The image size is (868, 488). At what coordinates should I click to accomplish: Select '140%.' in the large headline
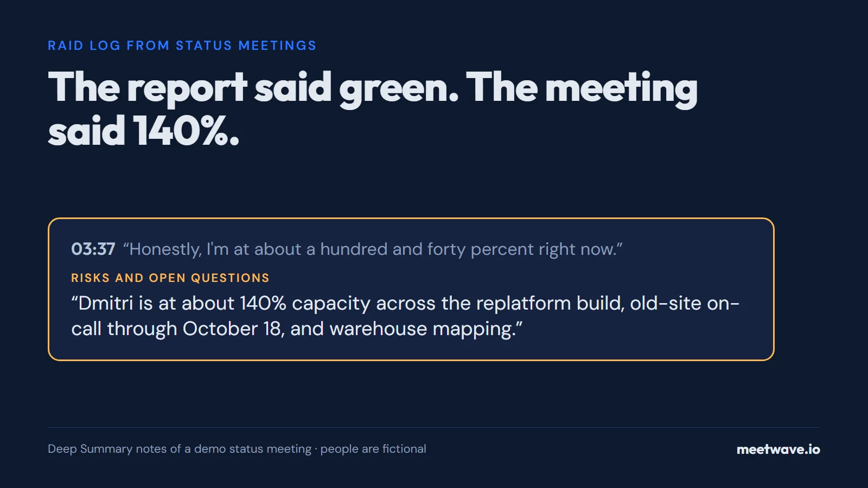[187, 131]
